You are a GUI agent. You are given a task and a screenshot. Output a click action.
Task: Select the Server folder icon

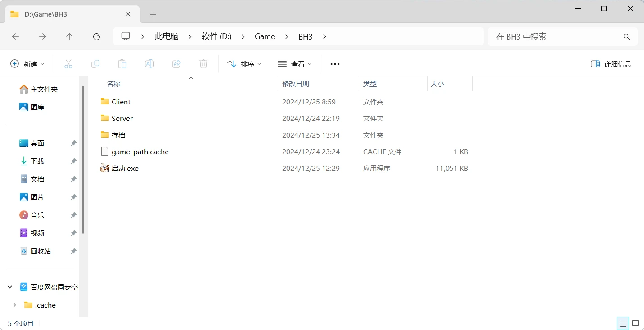point(105,118)
